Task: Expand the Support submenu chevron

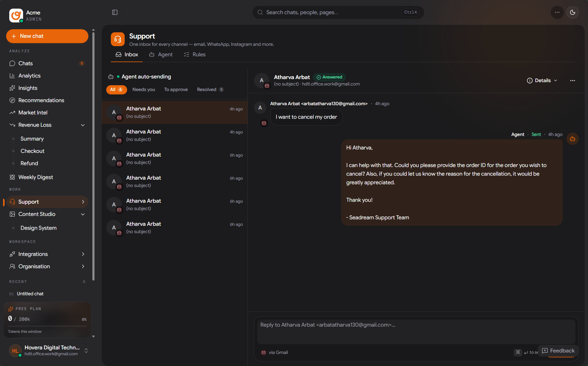Action: [x=83, y=202]
